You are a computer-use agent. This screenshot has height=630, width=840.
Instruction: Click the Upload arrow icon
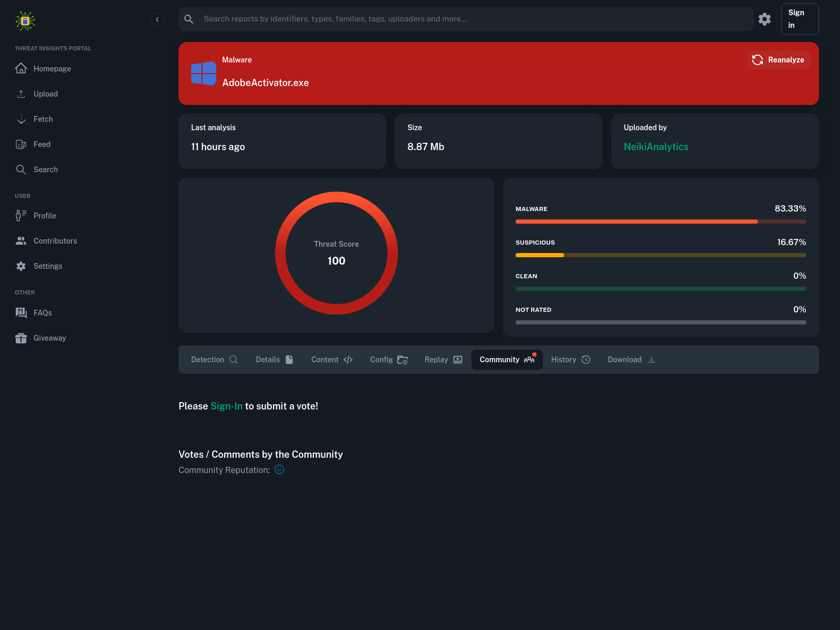[x=21, y=94]
